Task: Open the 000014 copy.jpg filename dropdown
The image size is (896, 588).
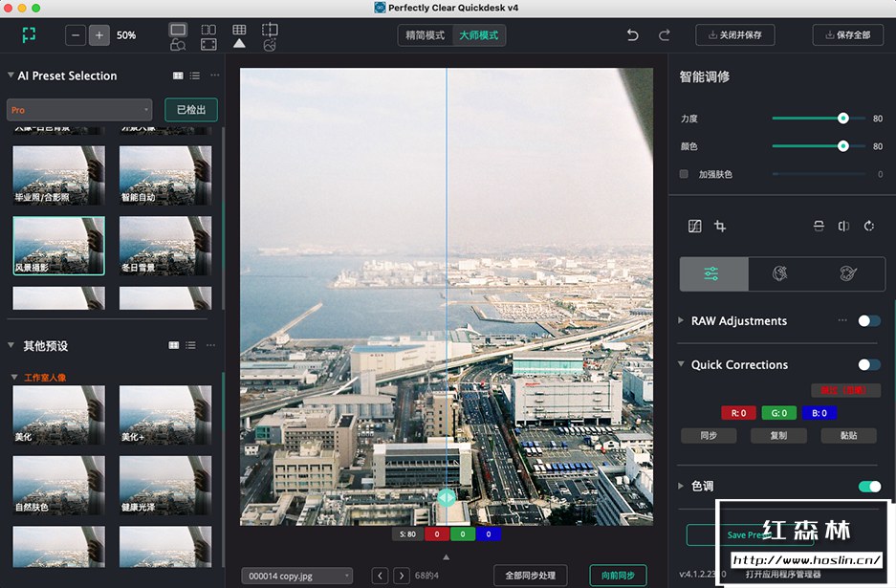Action: pos(296,576)
